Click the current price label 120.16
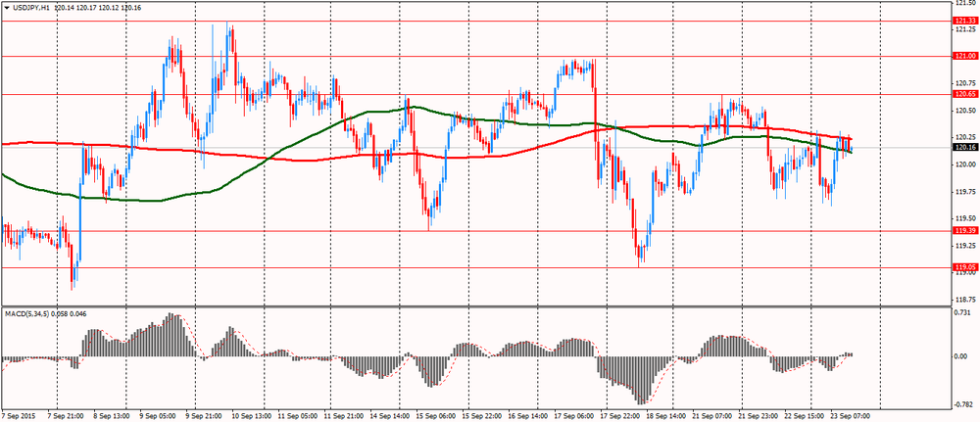 [x=965, y=147]
